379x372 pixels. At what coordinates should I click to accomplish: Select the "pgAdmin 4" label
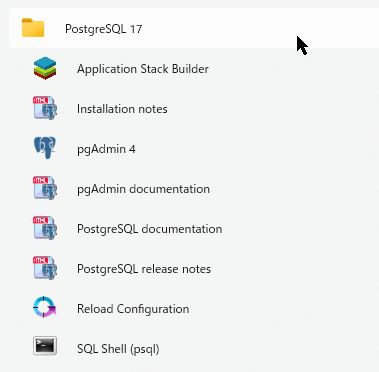pyautogui.click(x=106, y=149)
